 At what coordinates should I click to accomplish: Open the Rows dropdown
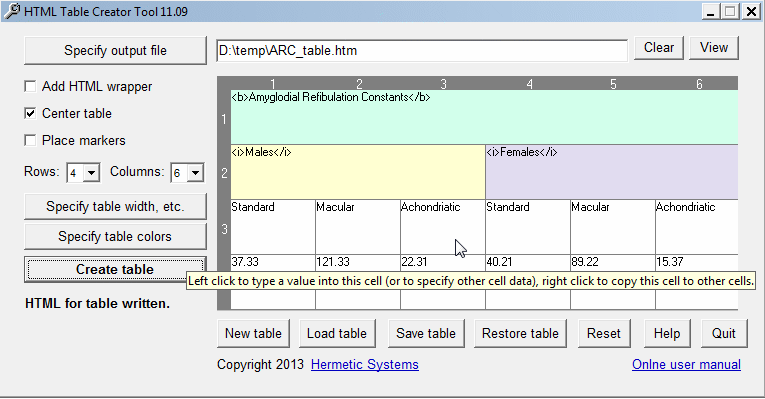(91, 173)
